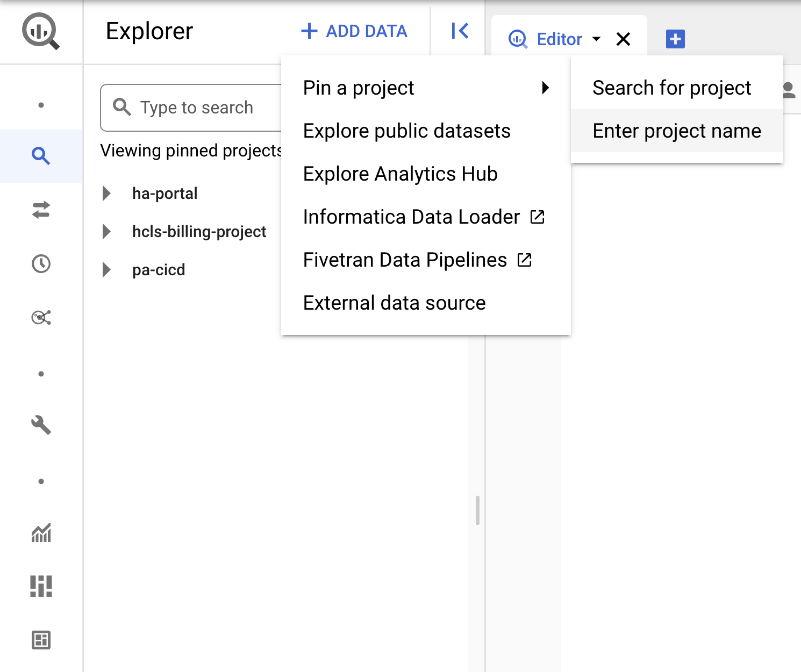Open the SQL workspace search icon

pos(41,156)
